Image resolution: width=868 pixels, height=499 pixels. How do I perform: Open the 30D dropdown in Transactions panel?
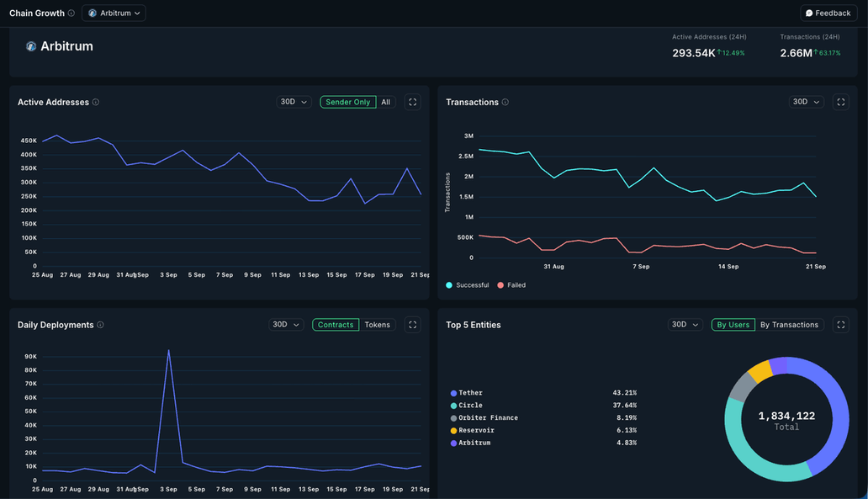point(806,102)
